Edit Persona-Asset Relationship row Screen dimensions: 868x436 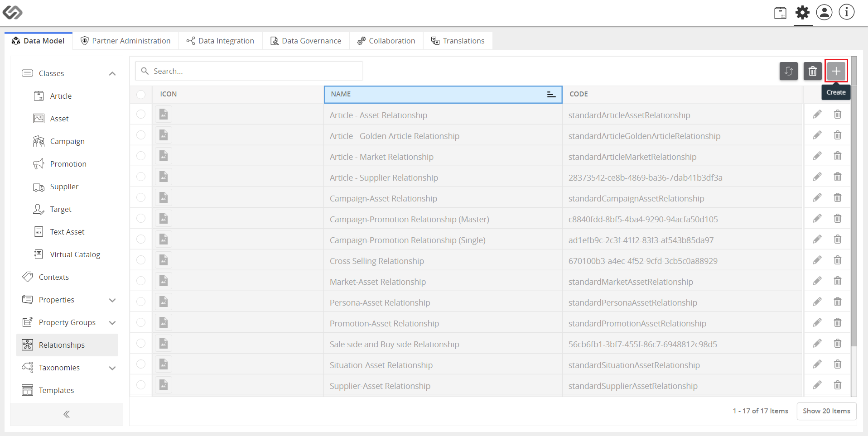(817, 302)
